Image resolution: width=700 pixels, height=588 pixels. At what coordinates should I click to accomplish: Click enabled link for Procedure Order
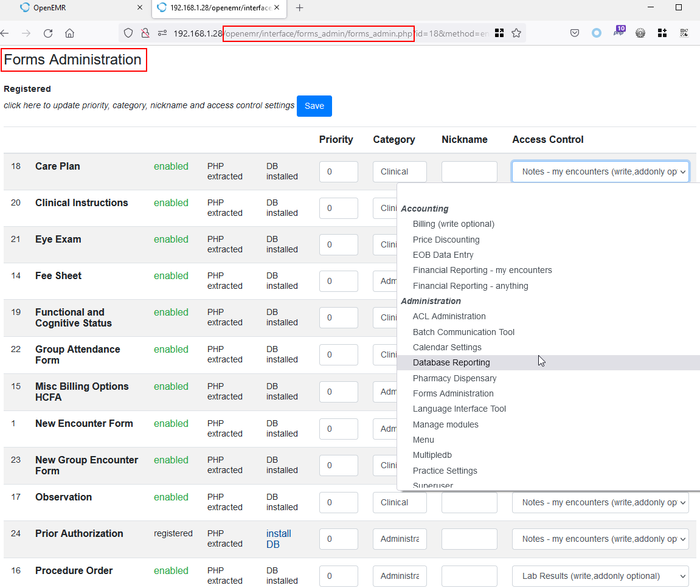(x=171, y=570)
